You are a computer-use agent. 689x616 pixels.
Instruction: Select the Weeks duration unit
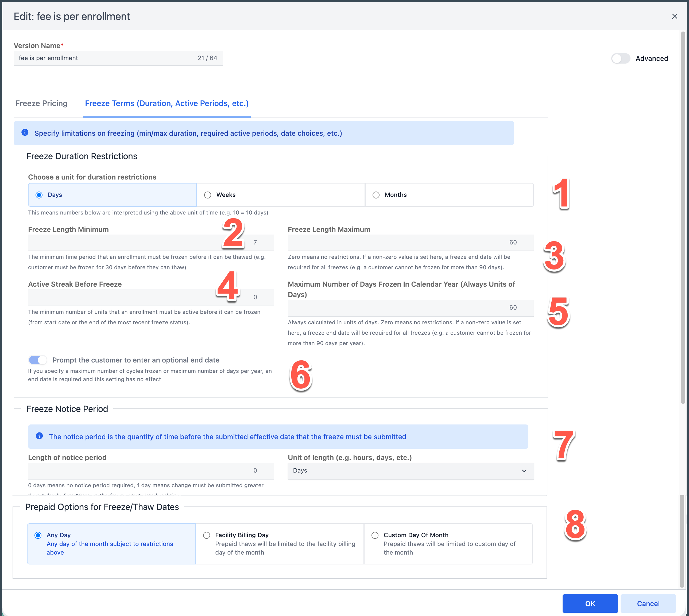[208, 195]
